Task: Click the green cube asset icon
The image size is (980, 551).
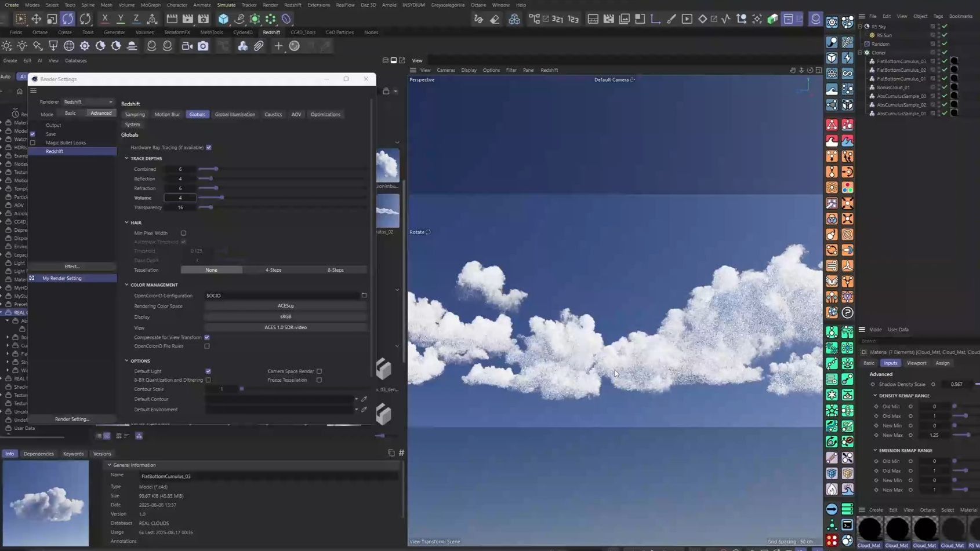Action: (x=772, y=19)
